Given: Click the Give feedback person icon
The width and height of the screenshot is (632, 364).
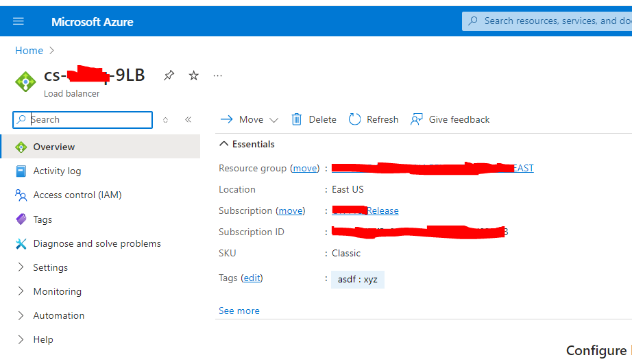Looking at the screenshot, I should point(417,119).
